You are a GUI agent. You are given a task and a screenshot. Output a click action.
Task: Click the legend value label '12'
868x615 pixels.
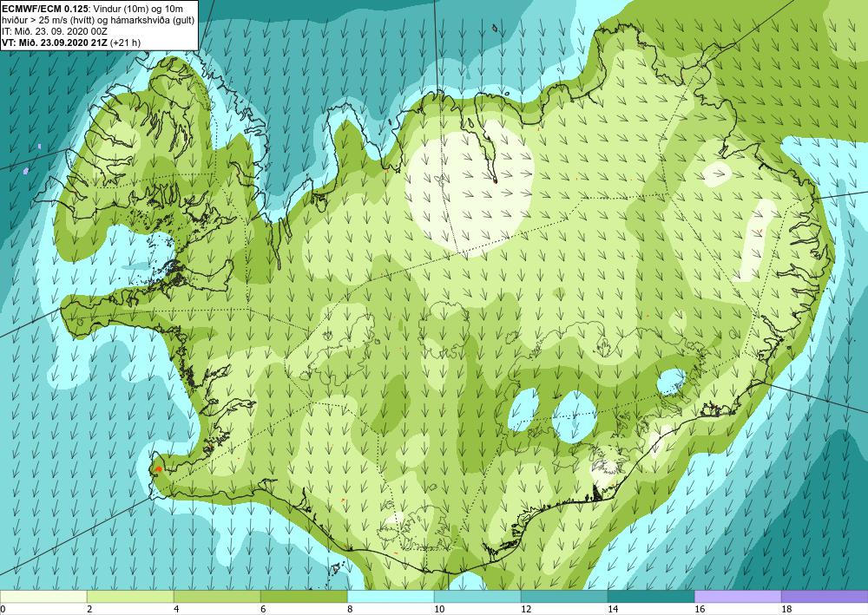526,609
